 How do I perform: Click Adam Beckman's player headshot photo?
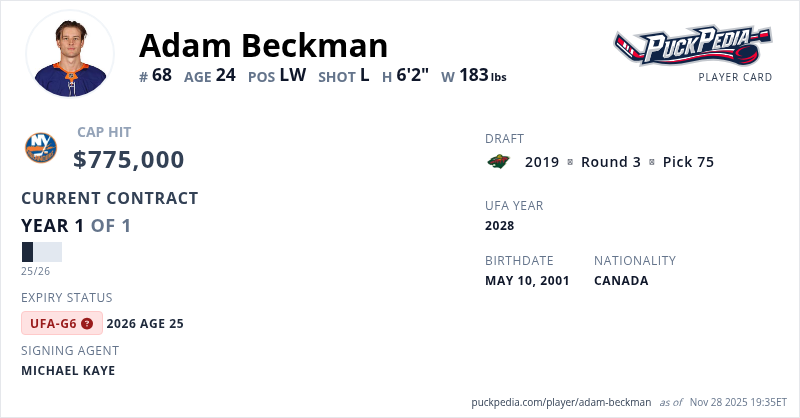click(x=70, y=54)
